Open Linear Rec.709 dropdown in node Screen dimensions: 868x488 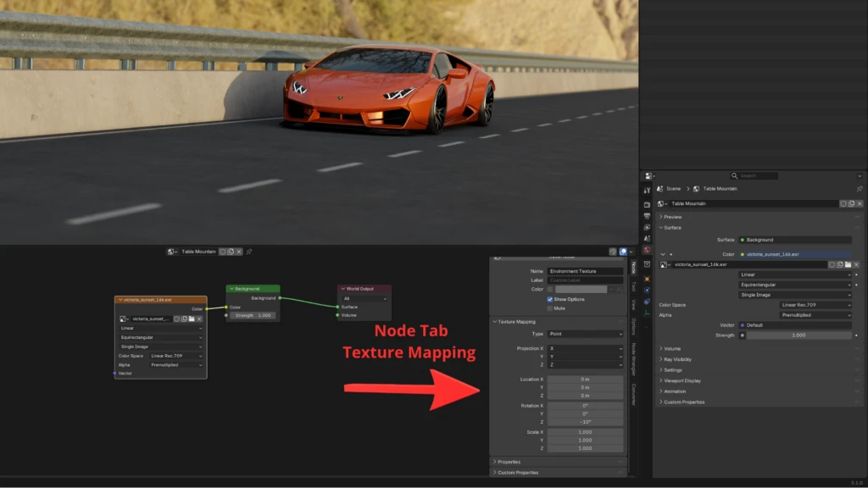(176, 356)
